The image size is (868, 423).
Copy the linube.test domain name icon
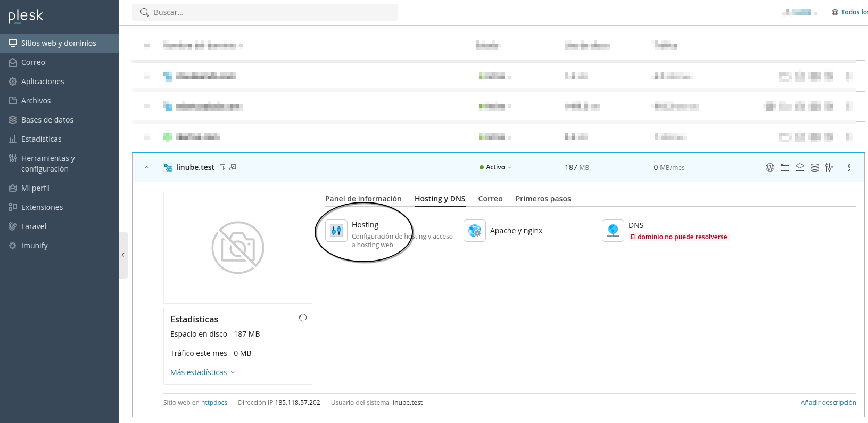point(222,167)
